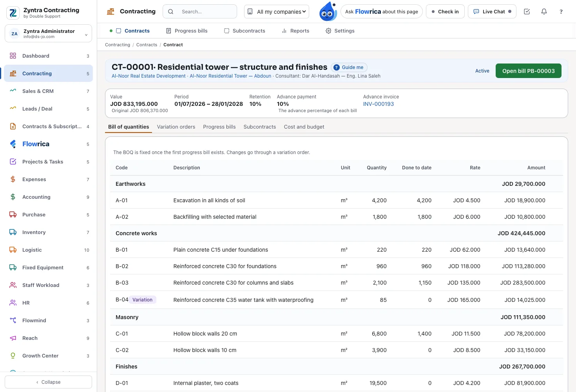Open advance invoice INV-000193 link
Viewport: 576px width, 392px height.
pyautogui.click(x=379, y=104)
